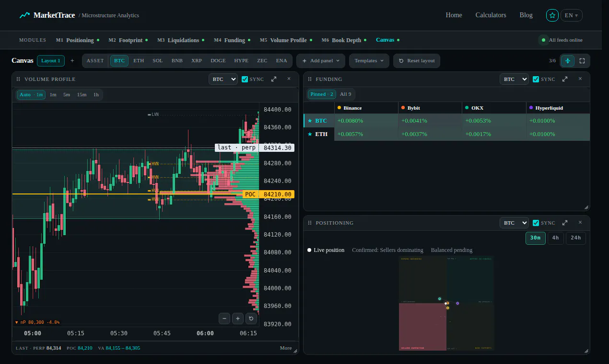Close the Positioning panel
This screenshot has height=364, width=609.
point(580,223)
